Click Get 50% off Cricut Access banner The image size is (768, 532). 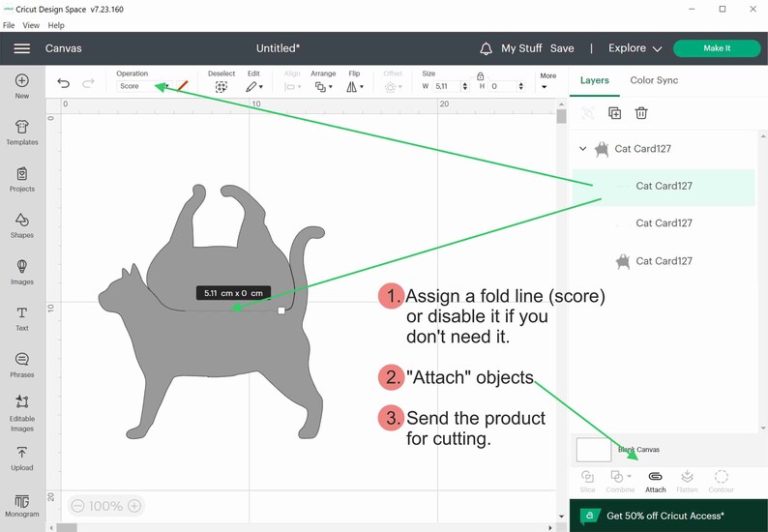(668, 516)
